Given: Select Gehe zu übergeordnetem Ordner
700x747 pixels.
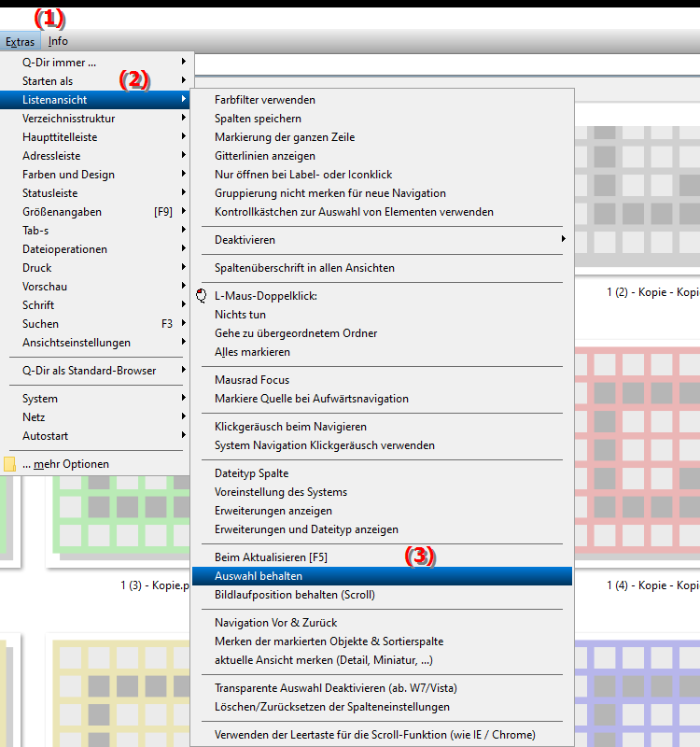Looking at the screenshot, I should pyautogui.click(x=382, y=333).
